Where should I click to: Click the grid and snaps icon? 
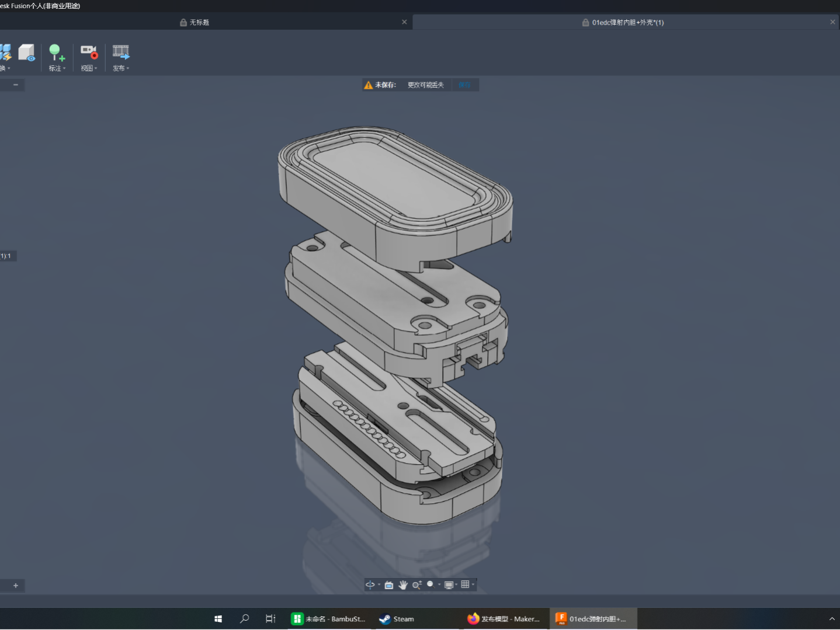click(465, 584)
